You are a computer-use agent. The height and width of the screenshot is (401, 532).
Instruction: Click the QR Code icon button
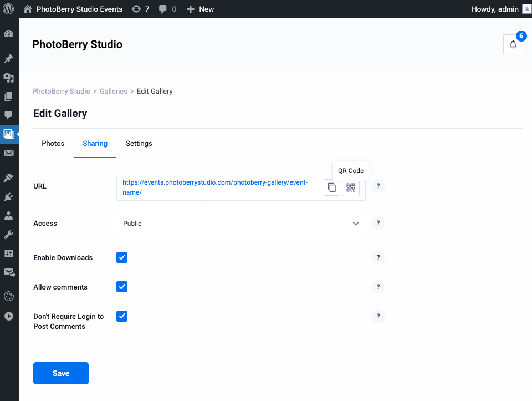[x=351, y=187]
